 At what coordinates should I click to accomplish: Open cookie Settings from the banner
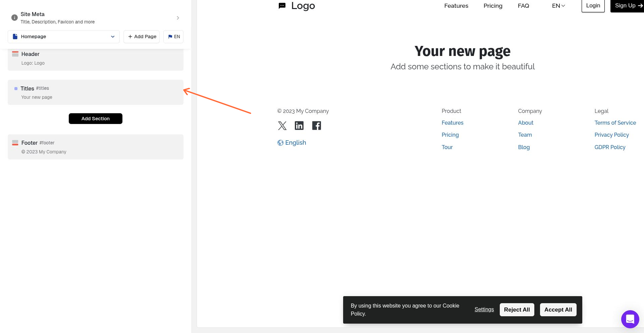pyautogui.click(x=484, y=309)
